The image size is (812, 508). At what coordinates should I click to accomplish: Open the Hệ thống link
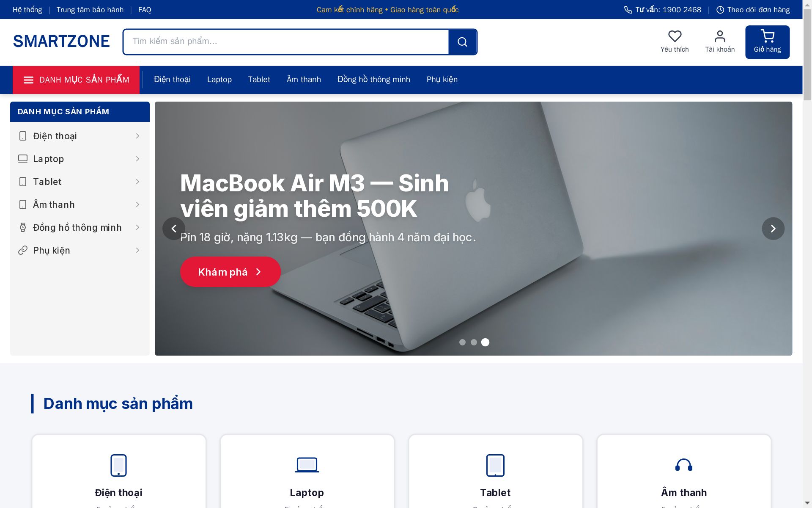coord(27,10)
